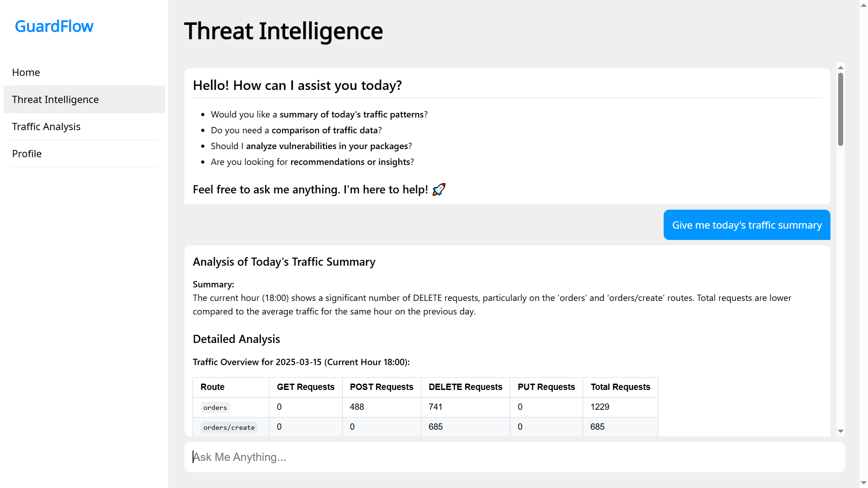Click the DELETE Requests column header

click(465, 387)
